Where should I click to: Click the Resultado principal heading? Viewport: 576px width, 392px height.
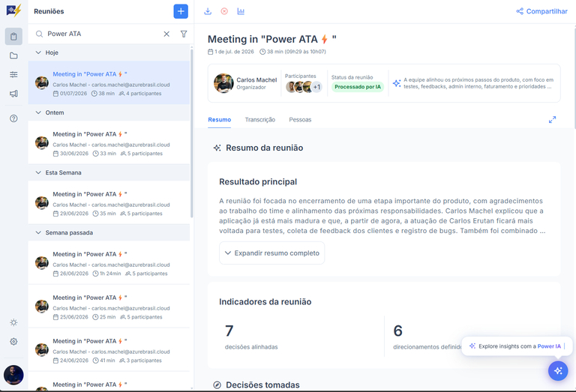click(x=258, y=181)
